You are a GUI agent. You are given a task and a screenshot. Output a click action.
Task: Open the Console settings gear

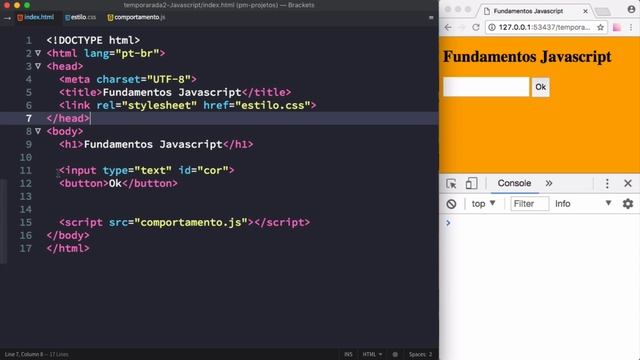[x=628, y=204]
